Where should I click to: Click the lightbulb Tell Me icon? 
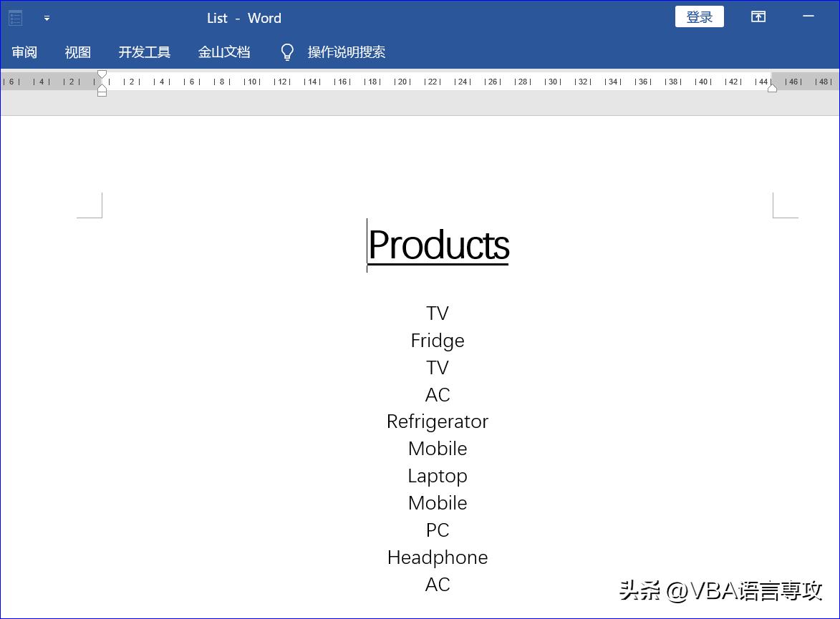pos(287,52)
